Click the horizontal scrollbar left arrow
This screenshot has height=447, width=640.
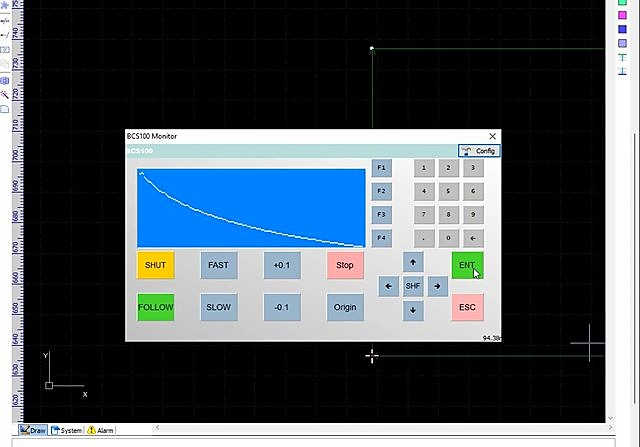pyautogui.click(x=157, y=428)
